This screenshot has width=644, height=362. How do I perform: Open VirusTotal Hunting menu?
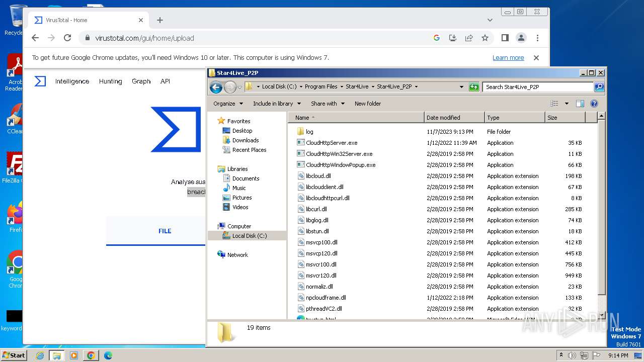(x=110, y=81)
